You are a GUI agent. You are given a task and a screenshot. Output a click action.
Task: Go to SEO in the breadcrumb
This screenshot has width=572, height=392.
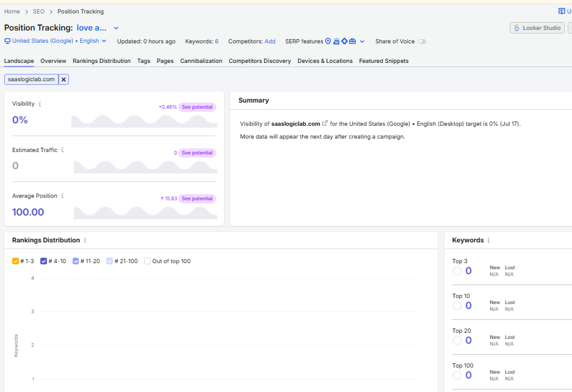pyautogui.click(x=38, y=12)
